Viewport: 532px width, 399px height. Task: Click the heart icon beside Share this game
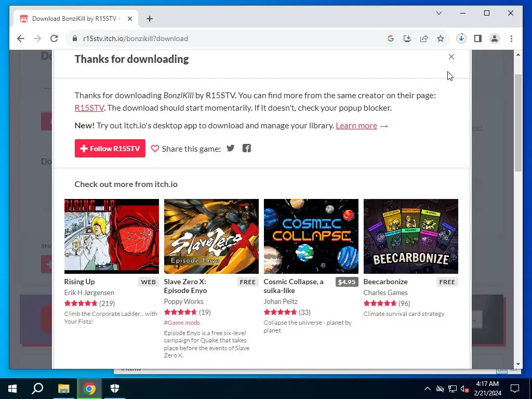point(155,149)
